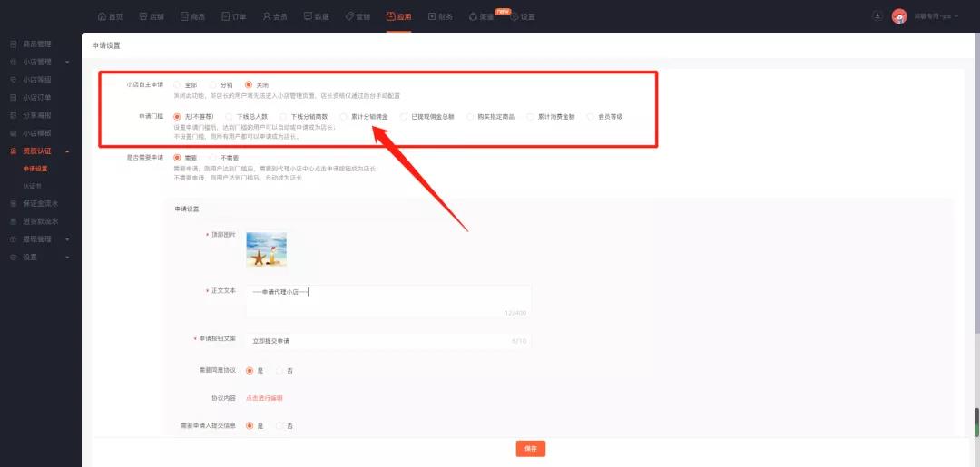Click the 保证金流水 sidebar icon
Viewport: 980px width, 467px height.
coord(13,203)
